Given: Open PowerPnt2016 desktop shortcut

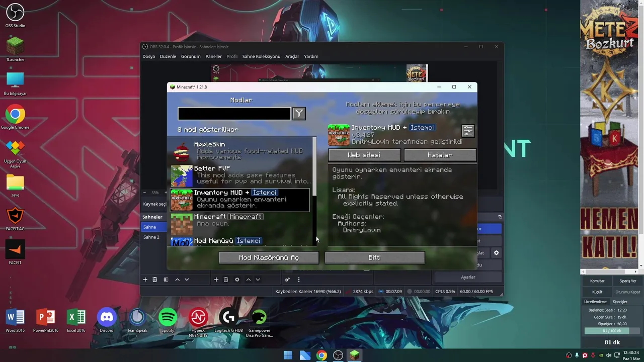Looking at the screenshot, I should pyautogui.click(x=46, y=321).
